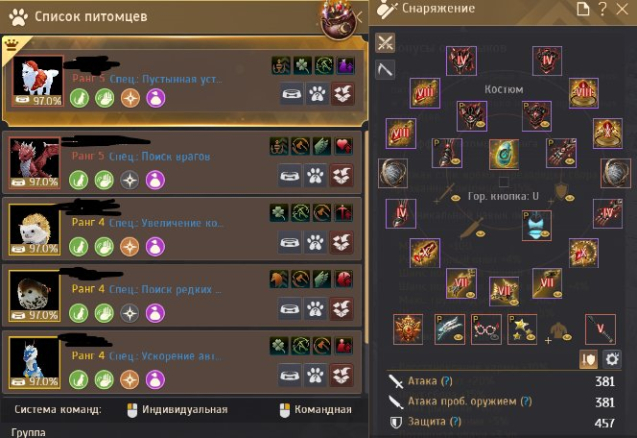Open the gear settings icon in equipment
This screenshot has width=637, height=438.
[x=612, y=359]
